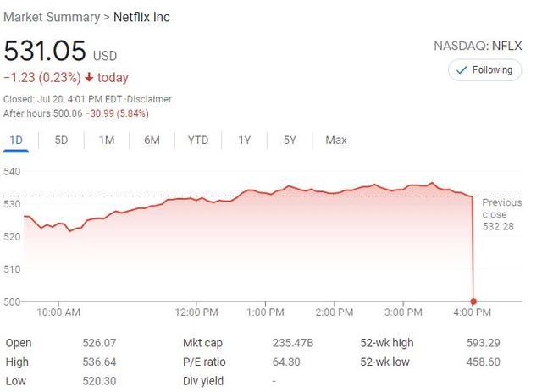The width and height of the screenshot is (542, 392).
Task: Switch to the 5D chart range
Action: click(61, 141)
